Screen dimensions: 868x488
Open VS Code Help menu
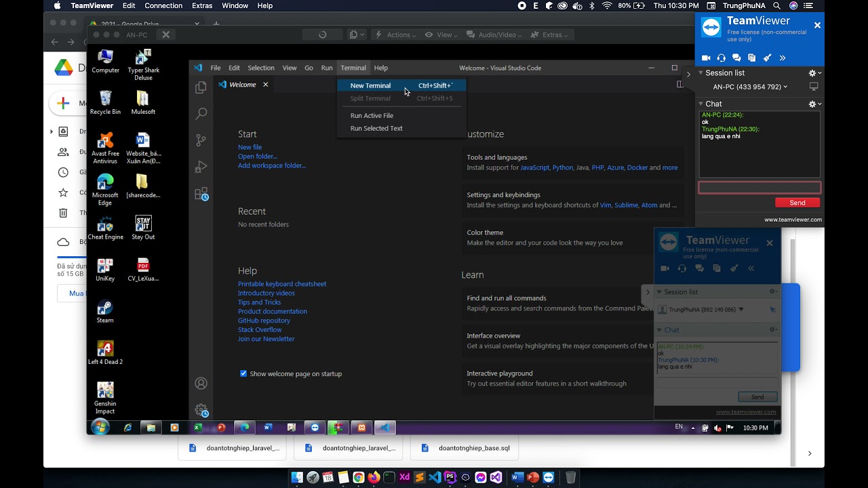click(381, 68)
